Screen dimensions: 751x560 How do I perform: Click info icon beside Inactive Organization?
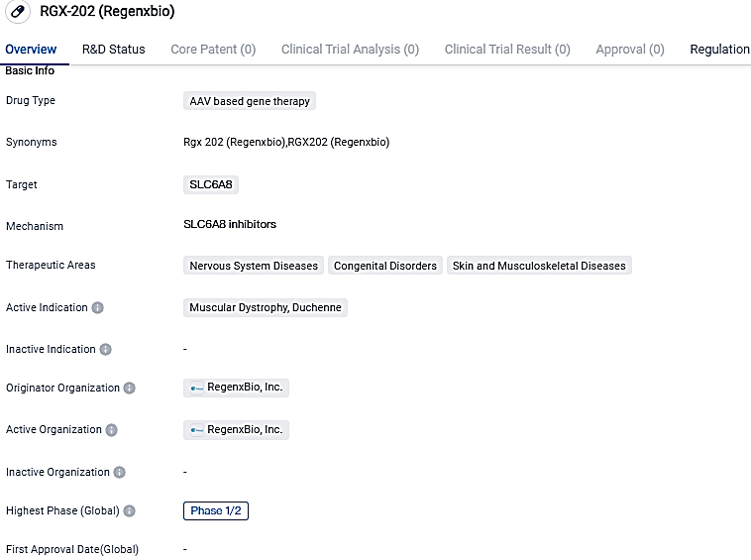click(x=119, y=473)
